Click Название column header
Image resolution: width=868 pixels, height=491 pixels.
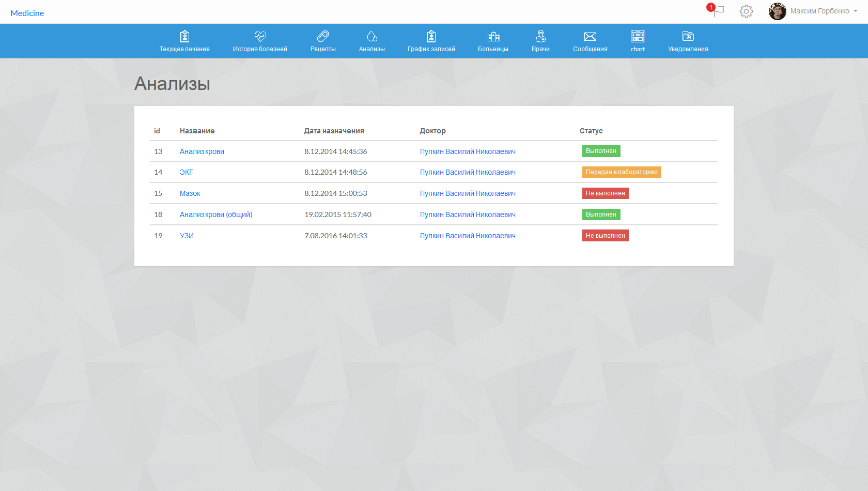pyautogui.click(x=197, y=131)
